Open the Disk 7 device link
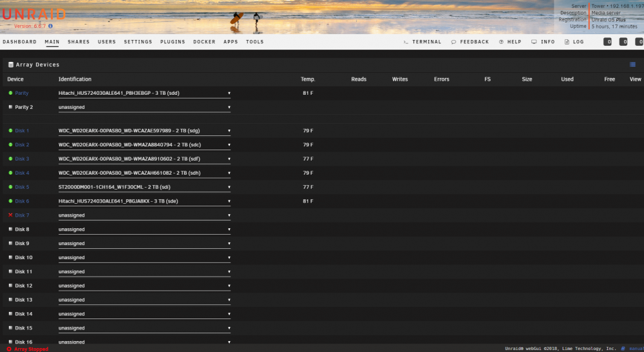This screenshot has height=352, width=644. (x=22, y=215)
